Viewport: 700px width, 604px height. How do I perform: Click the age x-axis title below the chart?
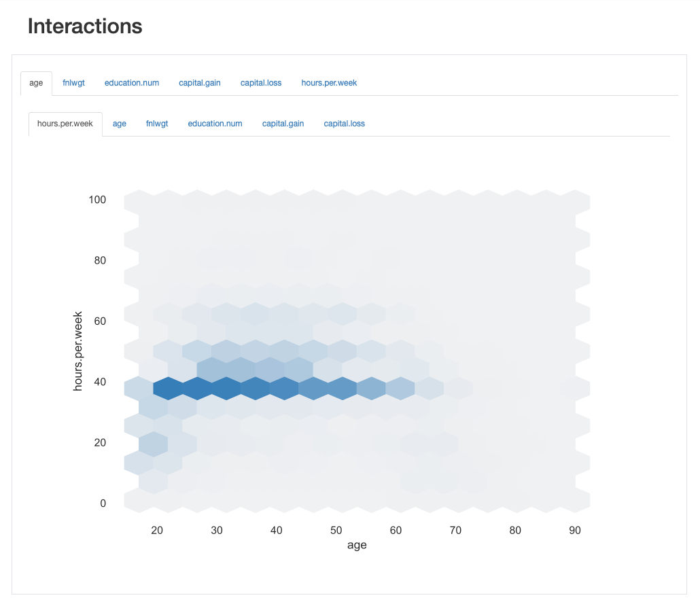(357, 546)
